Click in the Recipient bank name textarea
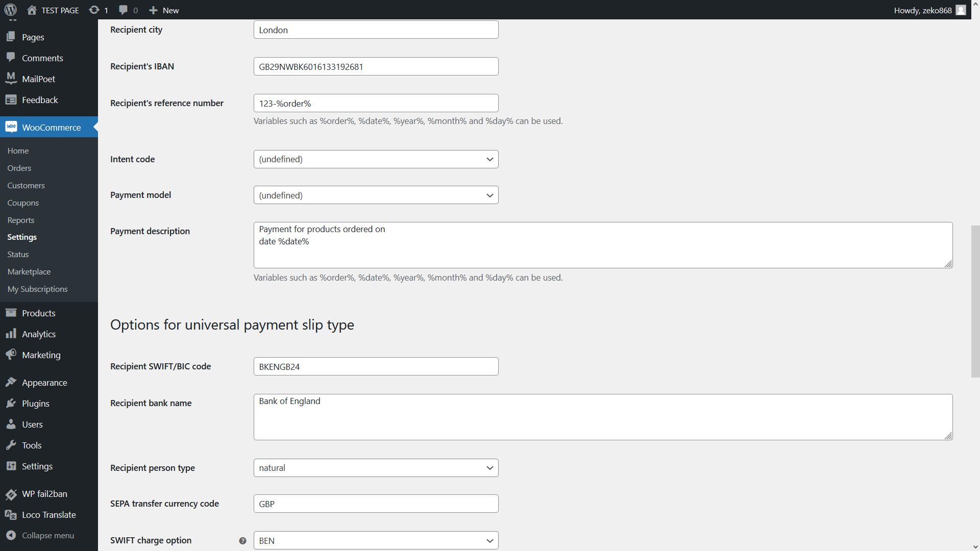The image size is (980, 551). pyautogui.click(x=603, y=417)
